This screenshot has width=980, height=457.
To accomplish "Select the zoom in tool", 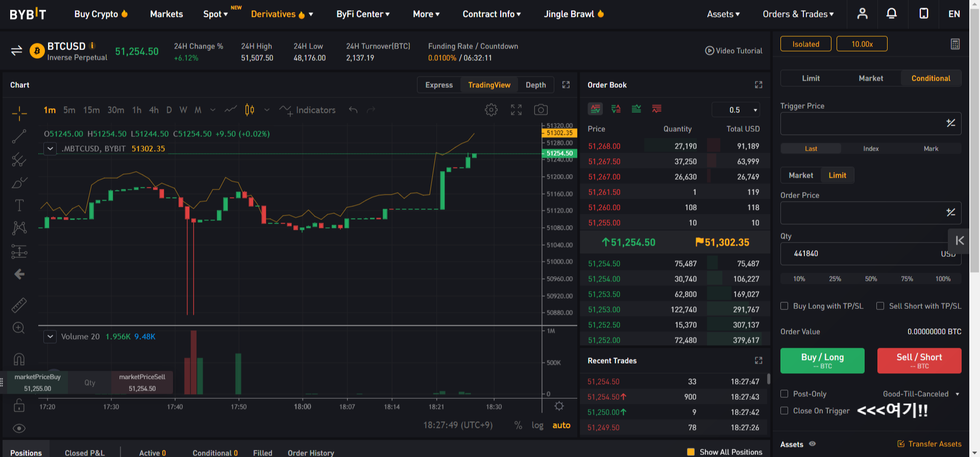I will click(19, 328).
